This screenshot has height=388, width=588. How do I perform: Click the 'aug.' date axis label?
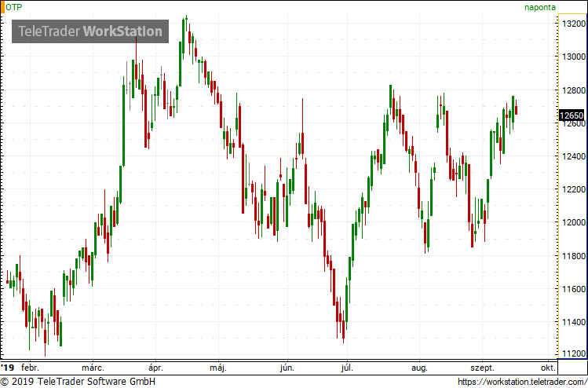tap(420, 368)
